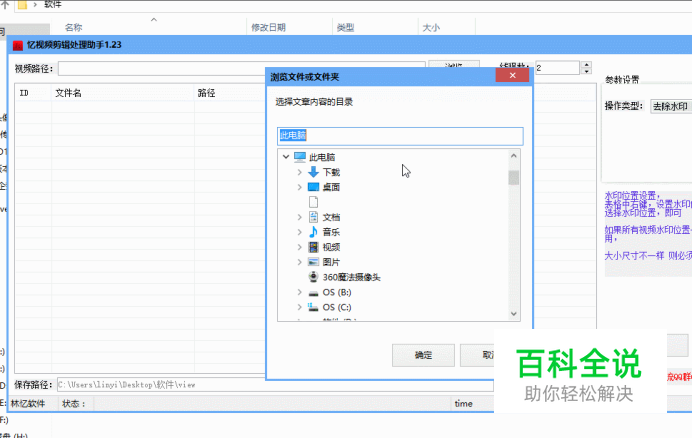The height and width of the screenshot is (438, 692).
Task: Click time entry in status bar
Action: (x=463, y=404)
